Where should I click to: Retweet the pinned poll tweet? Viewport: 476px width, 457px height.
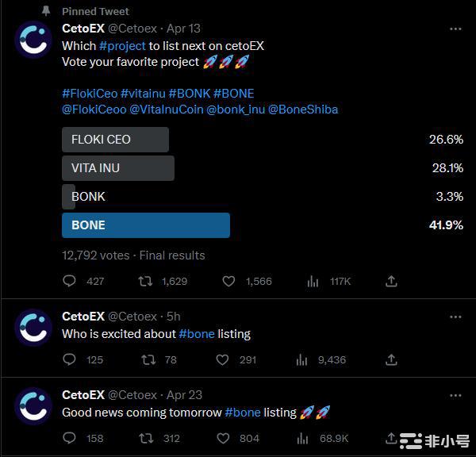pyautogui.click(x=146, y=281)
